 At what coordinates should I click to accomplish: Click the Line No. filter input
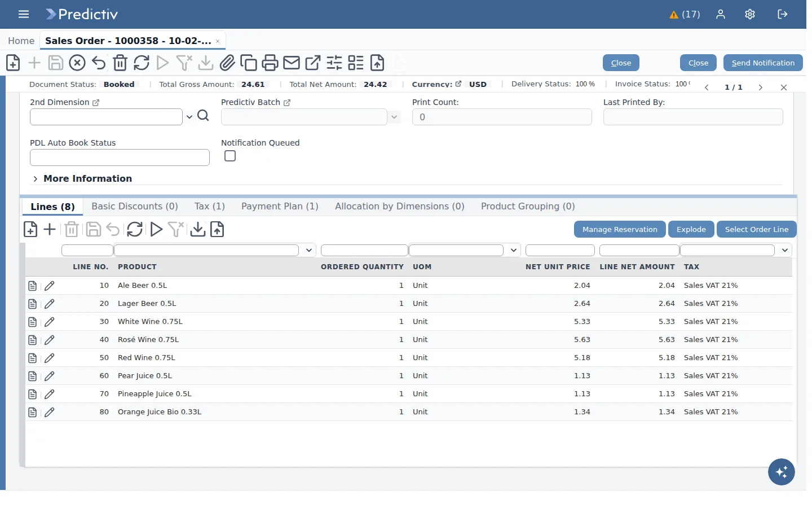pos(87,250)
